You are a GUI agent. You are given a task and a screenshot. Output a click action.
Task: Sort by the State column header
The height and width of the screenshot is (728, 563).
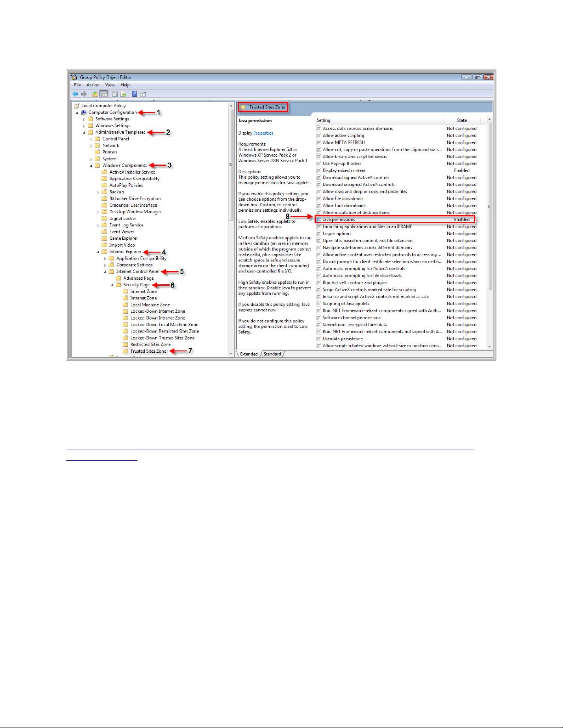pos(462,120)
